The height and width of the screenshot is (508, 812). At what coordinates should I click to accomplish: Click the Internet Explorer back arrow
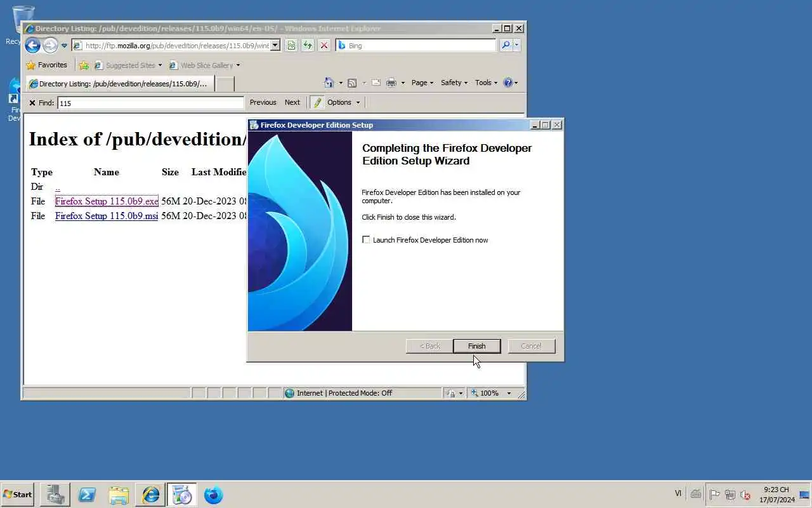32,45
